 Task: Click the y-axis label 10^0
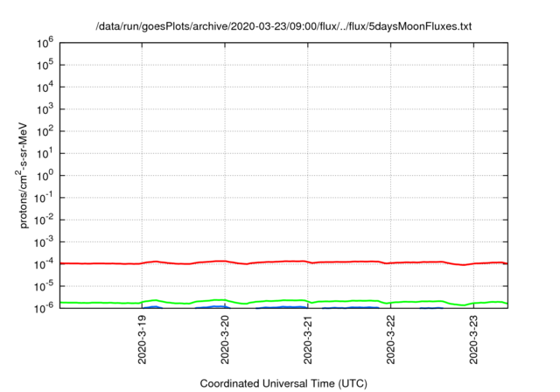tap(45, 176)
